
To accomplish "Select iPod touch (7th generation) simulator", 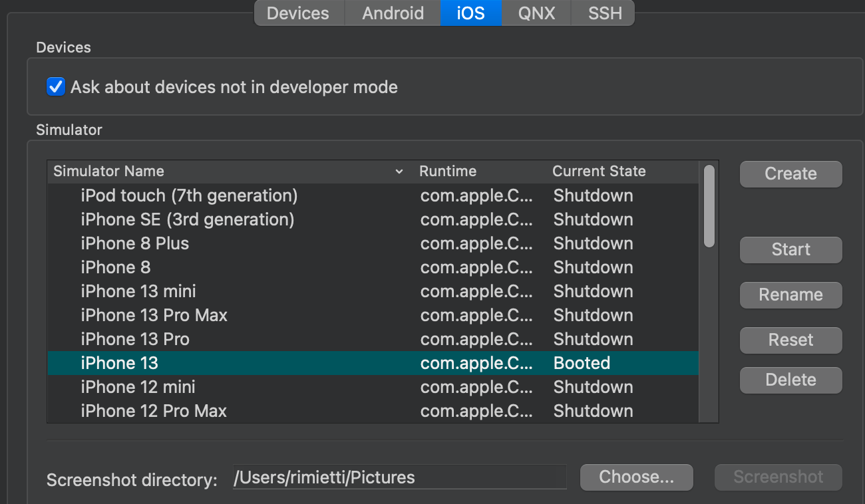I will (x=189, y=196).
